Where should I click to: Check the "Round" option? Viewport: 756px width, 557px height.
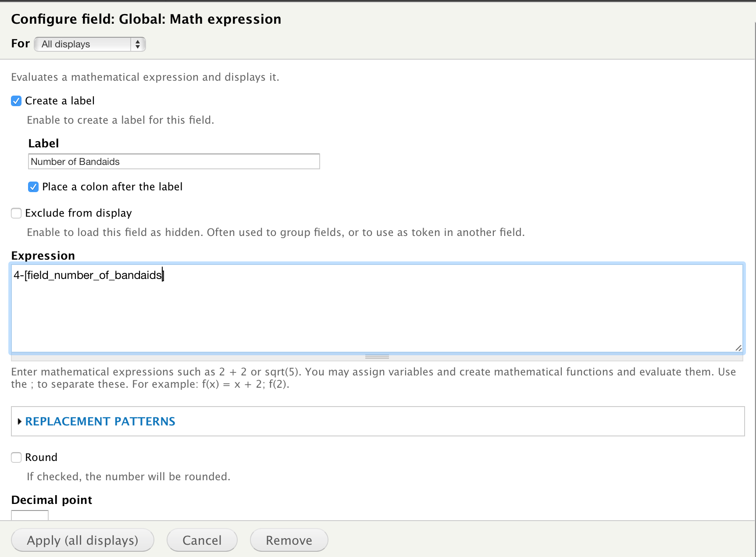(x=16, y=457)
